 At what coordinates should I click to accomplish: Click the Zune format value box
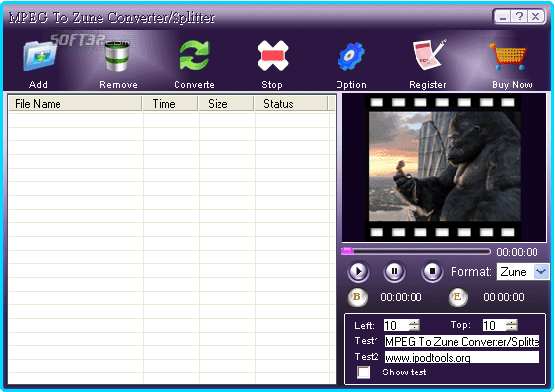pyautogui.click(x=515, y=272)
